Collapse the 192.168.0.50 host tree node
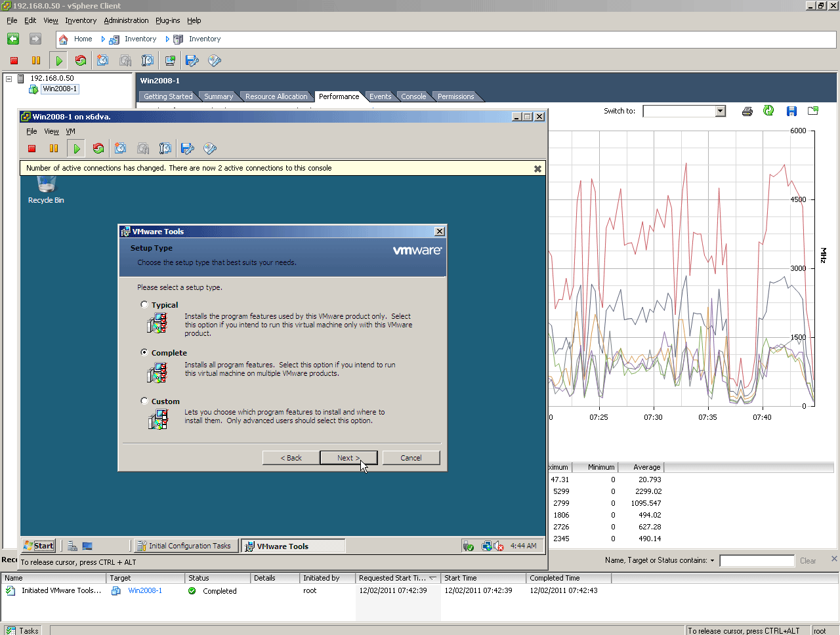The image size is (840, 635). click(9, 79)
